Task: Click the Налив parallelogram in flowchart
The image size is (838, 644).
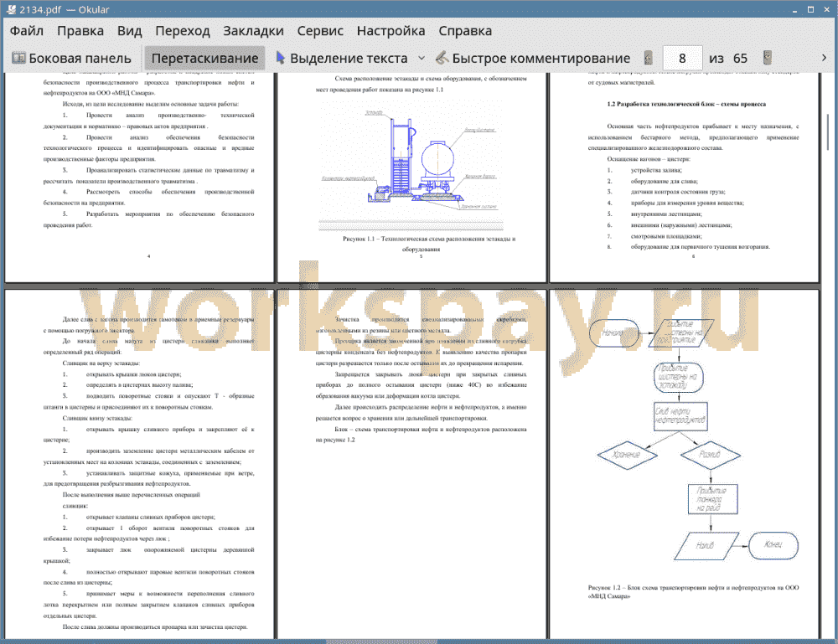Action: pos(706,546)
